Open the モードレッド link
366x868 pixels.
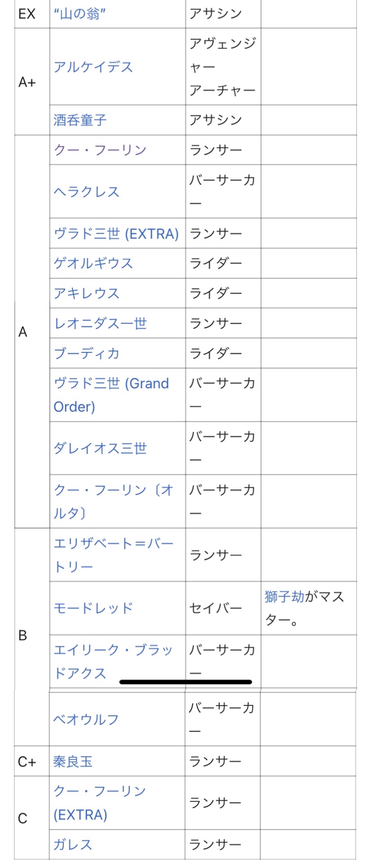point(93,608)
